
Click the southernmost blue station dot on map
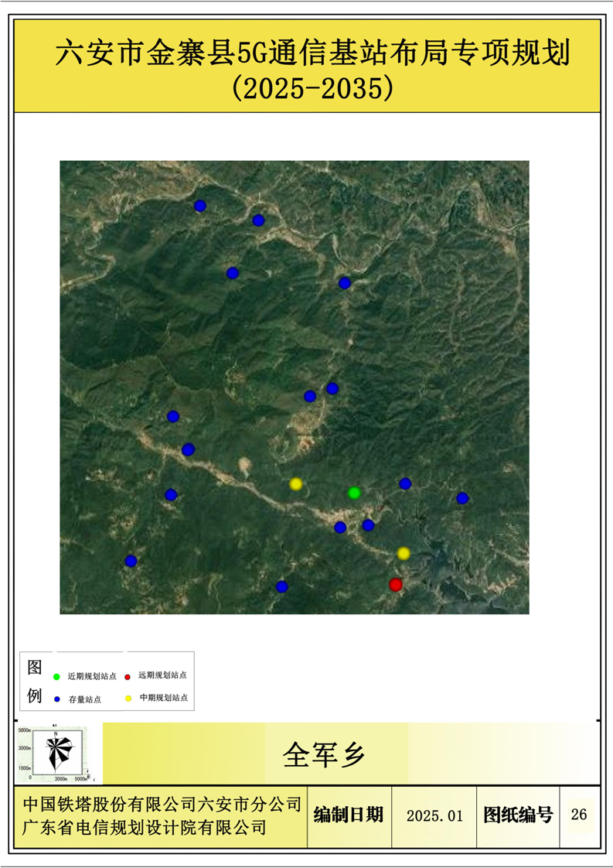tap(281, 586)
